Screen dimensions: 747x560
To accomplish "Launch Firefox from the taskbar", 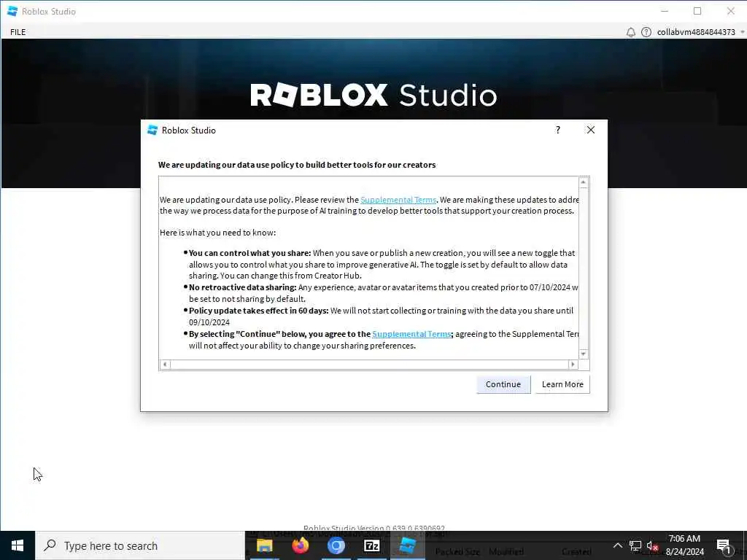I will [x=300, y=545].
